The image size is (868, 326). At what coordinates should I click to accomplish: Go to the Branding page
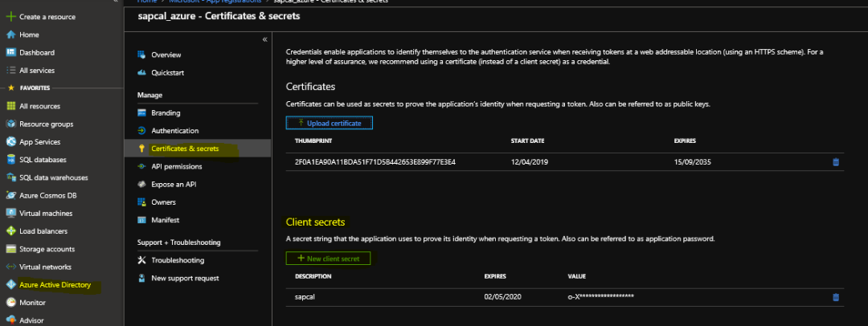pos(166,113)
